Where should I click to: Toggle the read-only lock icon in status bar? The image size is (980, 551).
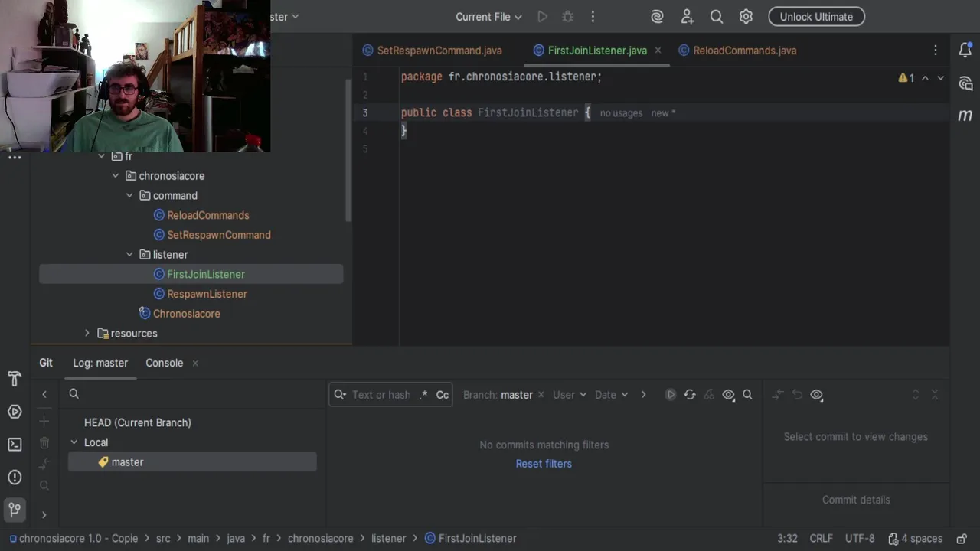click(961, 538)
